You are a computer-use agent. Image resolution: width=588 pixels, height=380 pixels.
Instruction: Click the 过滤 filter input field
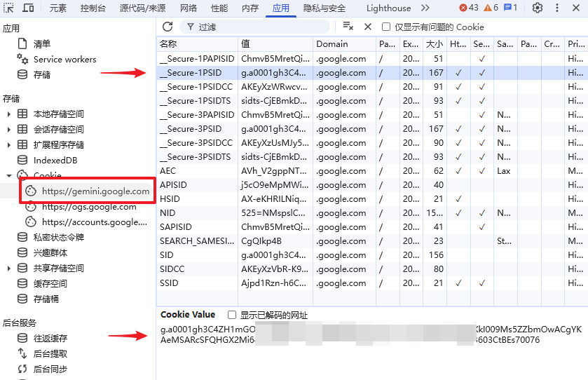255,27
